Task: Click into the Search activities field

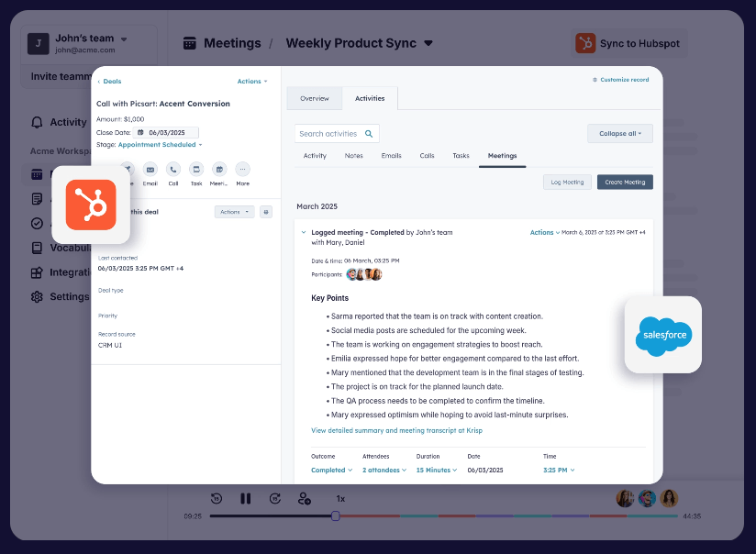Action: (x=337, y=134)
